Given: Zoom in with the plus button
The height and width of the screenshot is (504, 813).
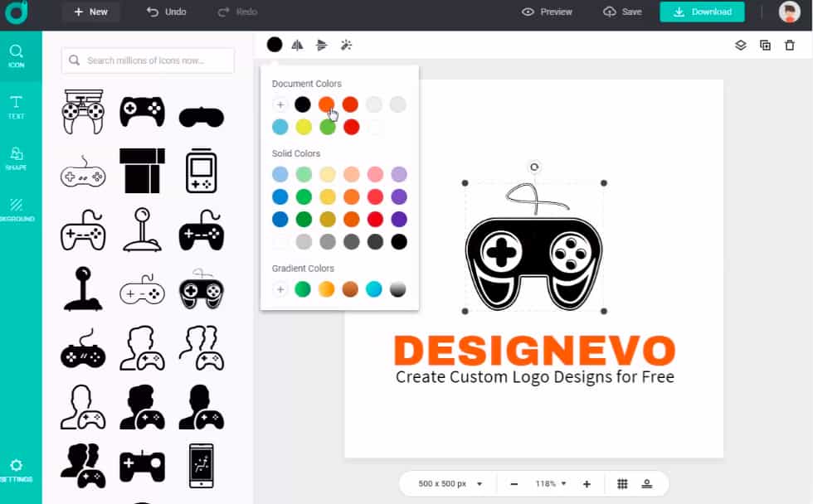Looking at the screenshot, I should tap(587, 484).
